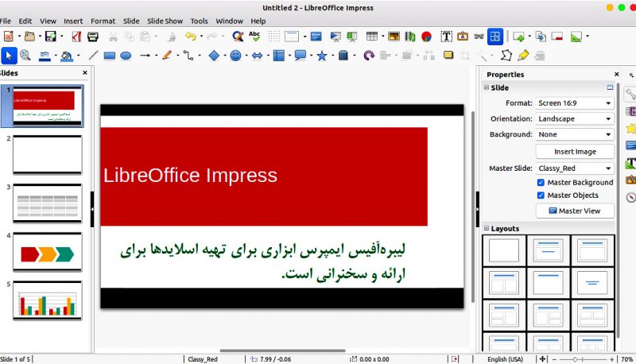Open the Format menu
Viewport: 636px width, 364px height.
click(x=103, y=21)
